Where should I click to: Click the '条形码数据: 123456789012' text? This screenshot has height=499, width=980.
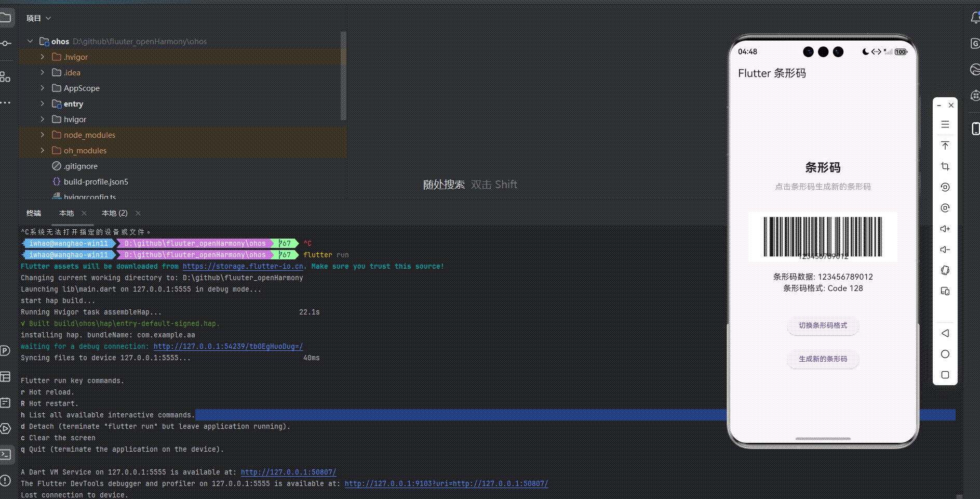click(823, 277)
